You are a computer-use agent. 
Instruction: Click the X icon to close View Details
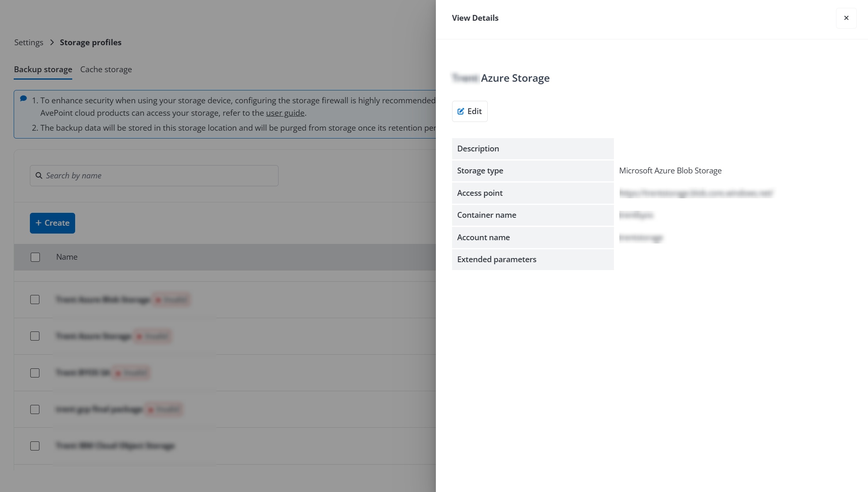click(846, 18)
